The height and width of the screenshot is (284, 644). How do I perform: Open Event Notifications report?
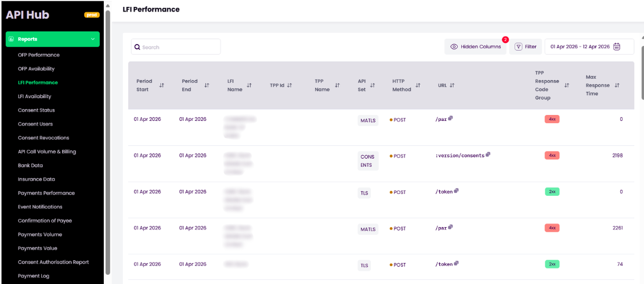point(40,207)
